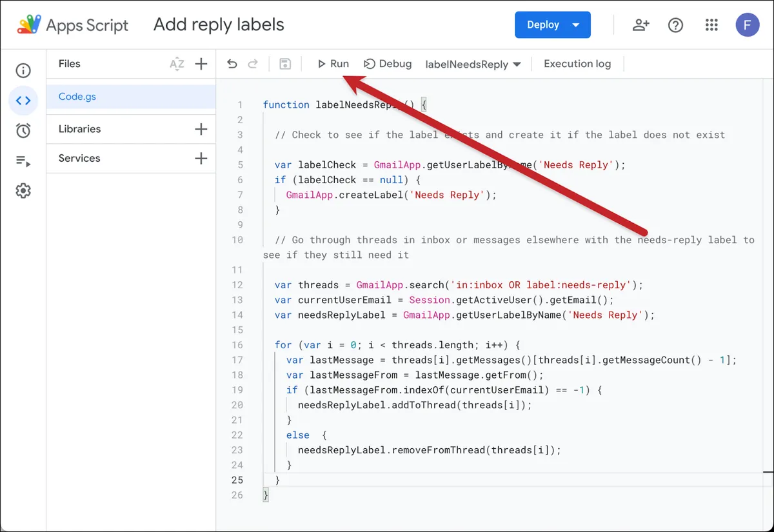Open the Editor code icon in sidebar
Screen dimensions: 774x532
point(23,100)
